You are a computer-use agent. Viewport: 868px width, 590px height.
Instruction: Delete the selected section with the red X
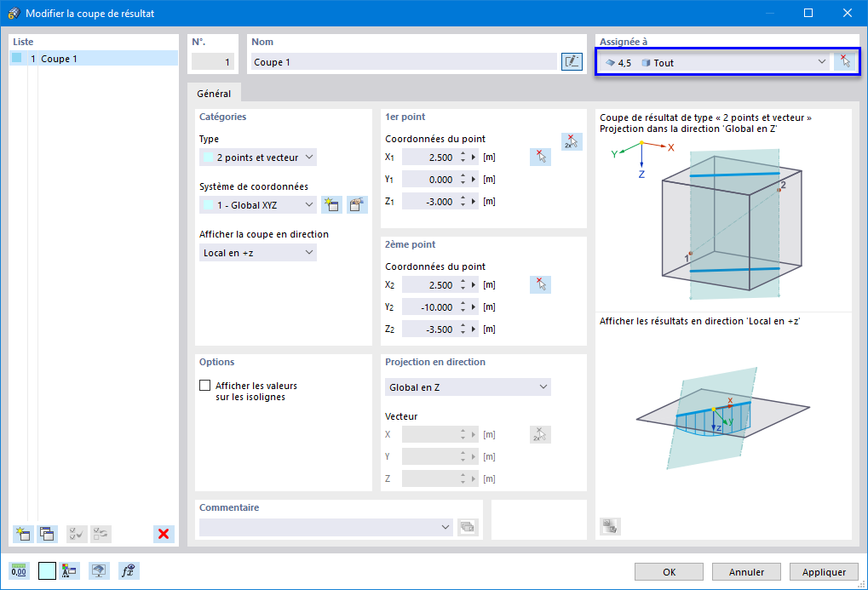[x=164, y=534]
